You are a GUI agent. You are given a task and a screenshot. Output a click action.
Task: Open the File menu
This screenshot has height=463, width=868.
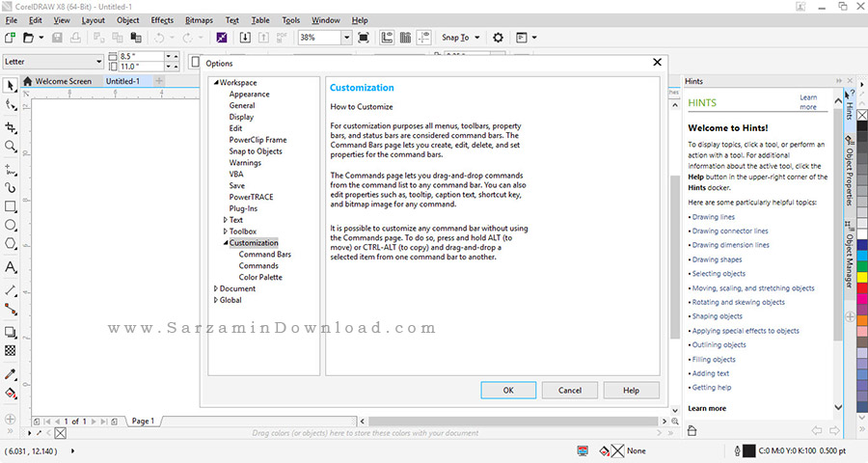click(11, 20)
